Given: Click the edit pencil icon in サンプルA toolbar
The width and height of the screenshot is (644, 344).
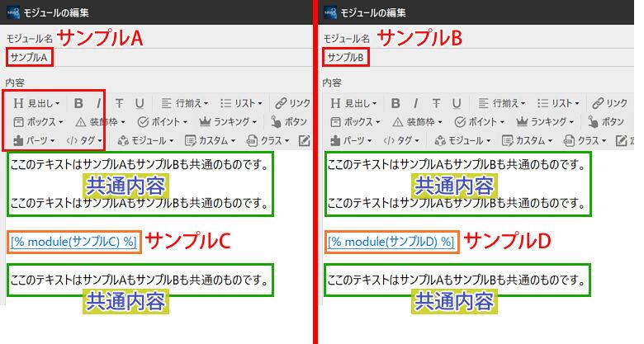Looking at the screenshot, I should [304, 140].
